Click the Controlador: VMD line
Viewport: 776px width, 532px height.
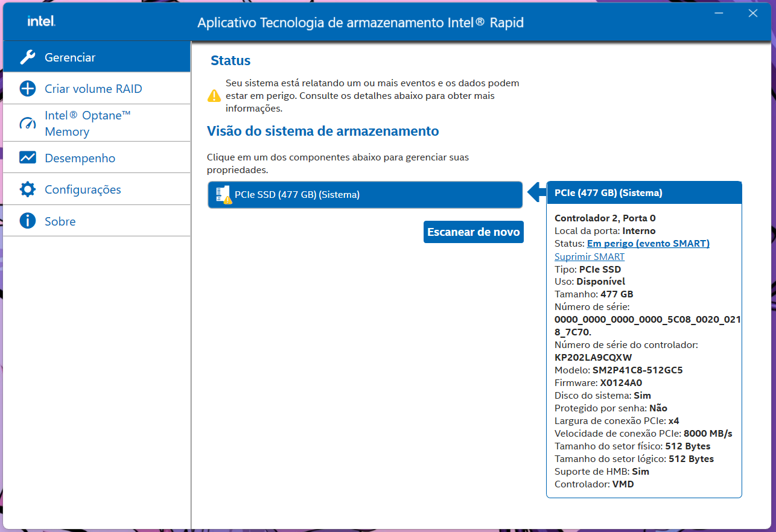point(594,484)
